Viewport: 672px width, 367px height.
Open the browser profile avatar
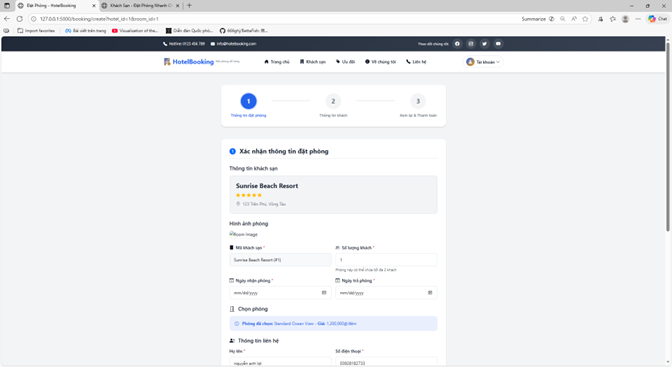point(625,19)
